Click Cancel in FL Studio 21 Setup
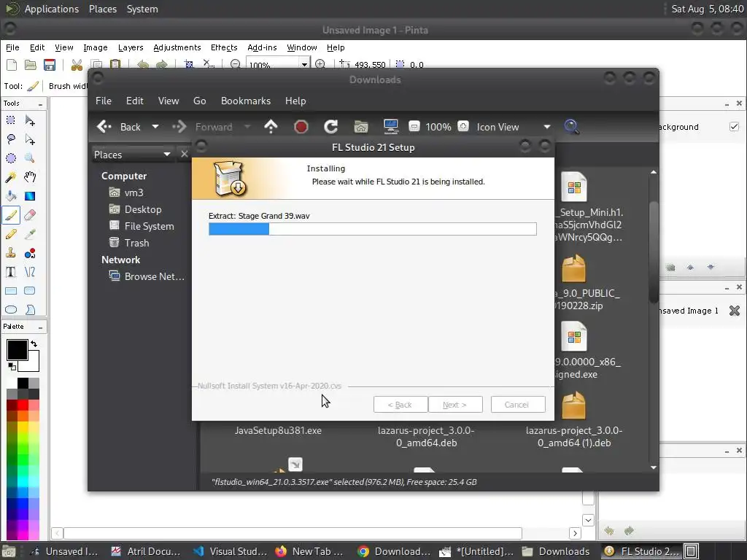Image resolution: width=747 pixels, height=560 pixels. [x=518, y=405]
